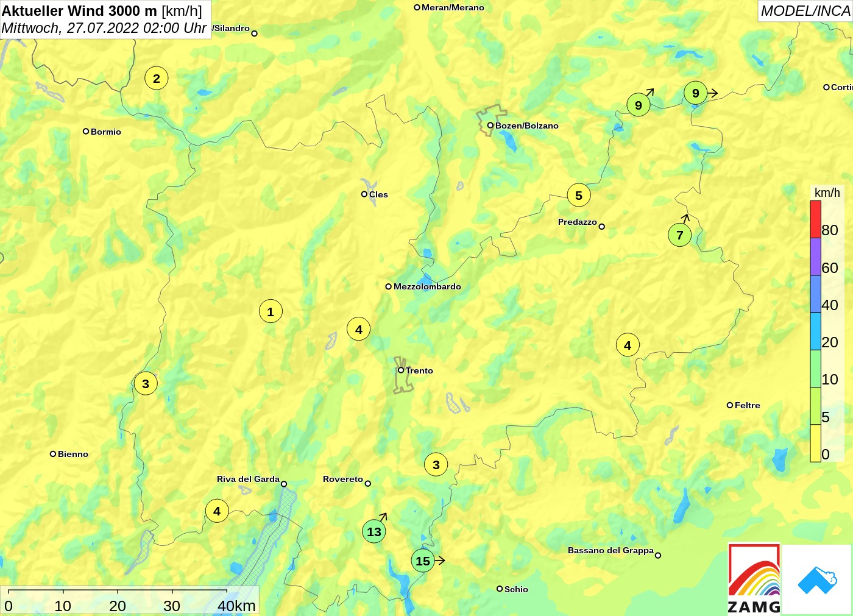Image resolution: width=853 pixels, height=616 pixels.
Task: Click the Bienno city label
Action: [x=73, y=454]
